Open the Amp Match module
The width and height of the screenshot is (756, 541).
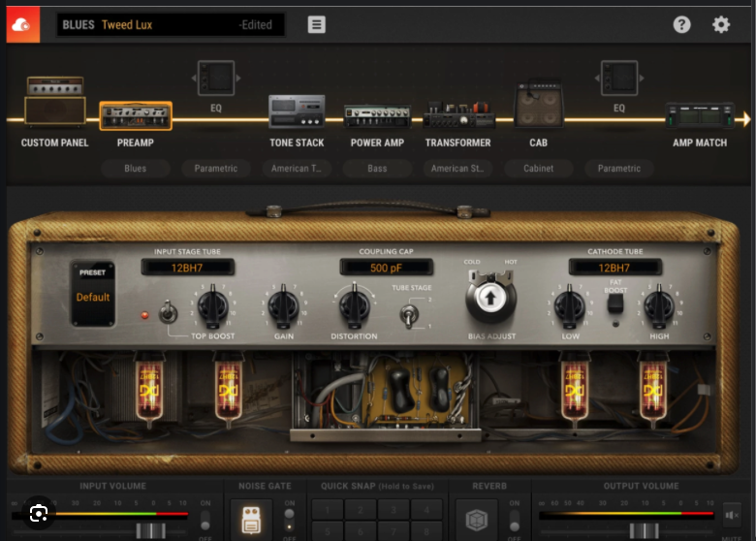pos(700,115)
